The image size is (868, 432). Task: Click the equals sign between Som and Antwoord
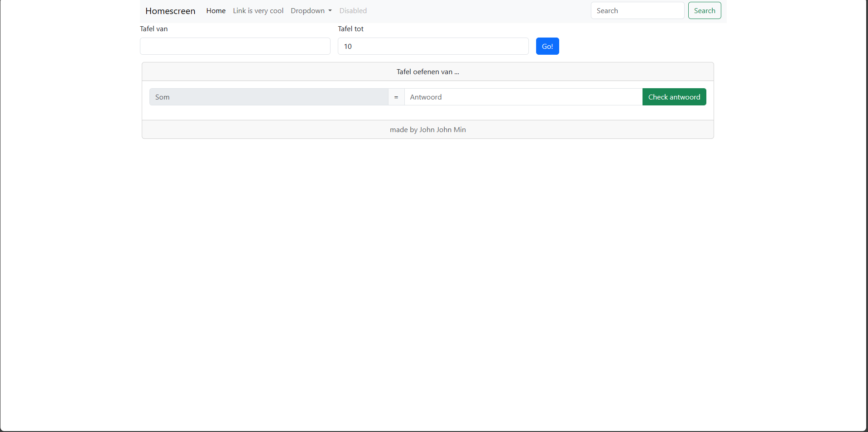tap(396, 97)
